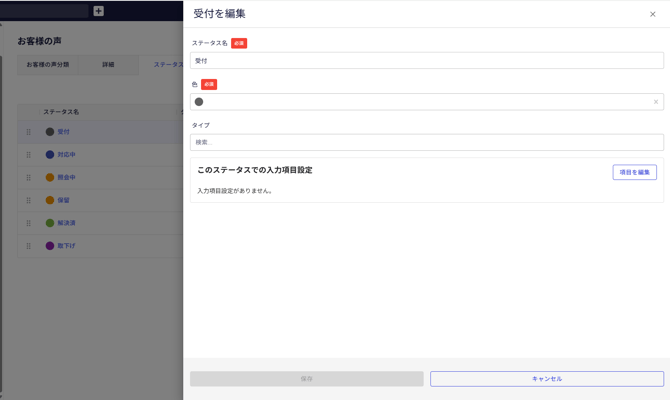This screenshot has height=400, width=670.
Task: Click the drag handle for the 解決済 row
Action: 28,223
